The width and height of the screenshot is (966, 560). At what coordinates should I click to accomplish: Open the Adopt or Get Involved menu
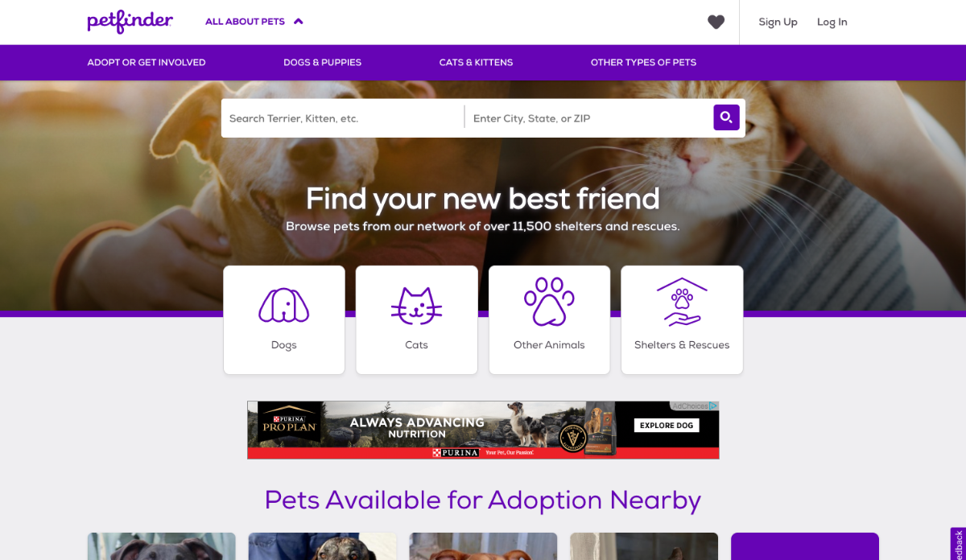click(x=147, y=62)
